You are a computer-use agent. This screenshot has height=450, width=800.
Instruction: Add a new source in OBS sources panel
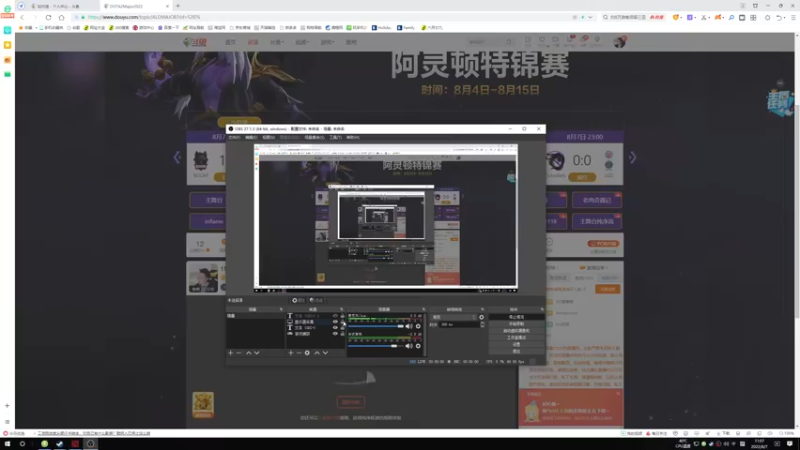pos(291,353)
